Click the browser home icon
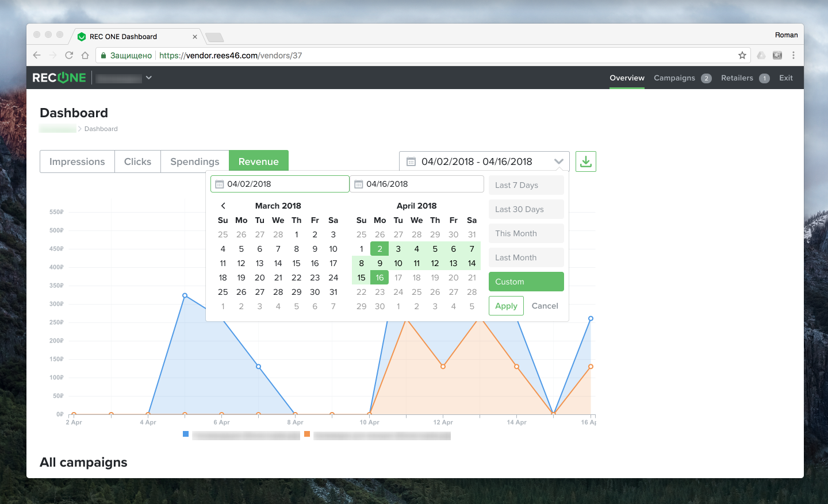Image resolution: width=828 pixels, height=504 pixels. pos(85,55)
